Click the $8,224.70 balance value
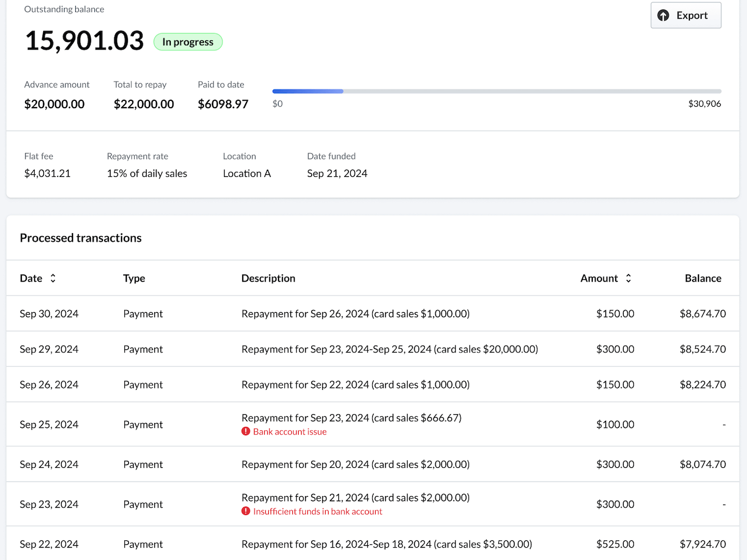Image resolution: width=747 pixels, height=560 pixels. 703,385
